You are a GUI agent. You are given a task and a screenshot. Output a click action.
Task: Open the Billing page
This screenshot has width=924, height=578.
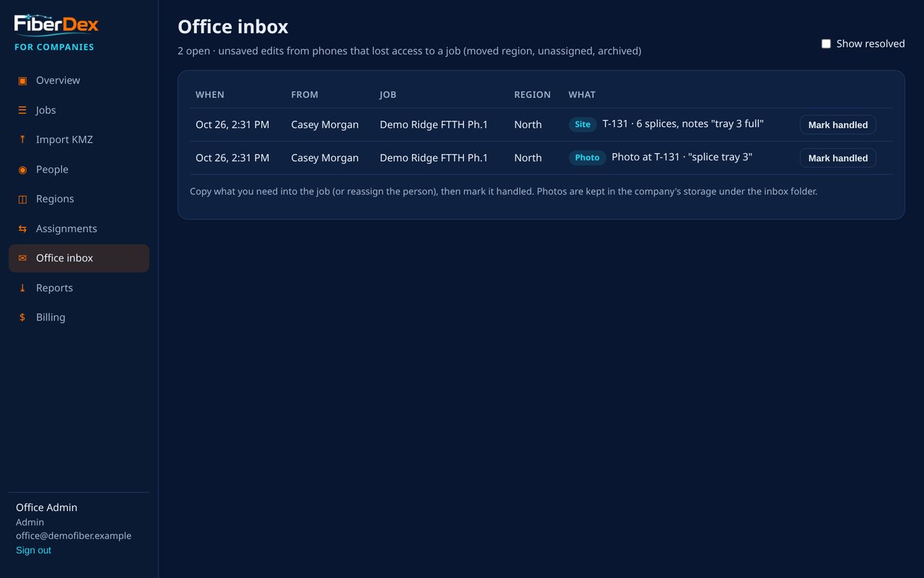79,317
